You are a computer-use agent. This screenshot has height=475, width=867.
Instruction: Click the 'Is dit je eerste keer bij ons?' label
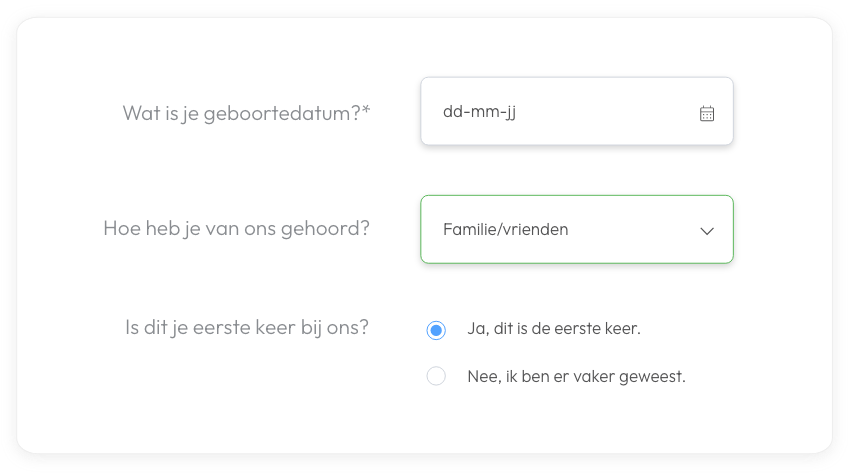click(x=246, y=326)
